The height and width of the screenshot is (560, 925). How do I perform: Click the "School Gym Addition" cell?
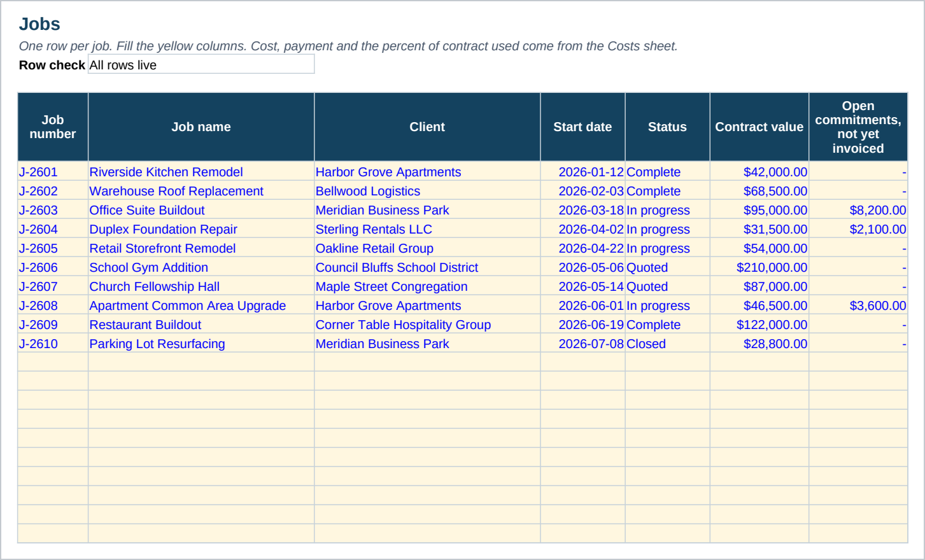coord(201,267)
